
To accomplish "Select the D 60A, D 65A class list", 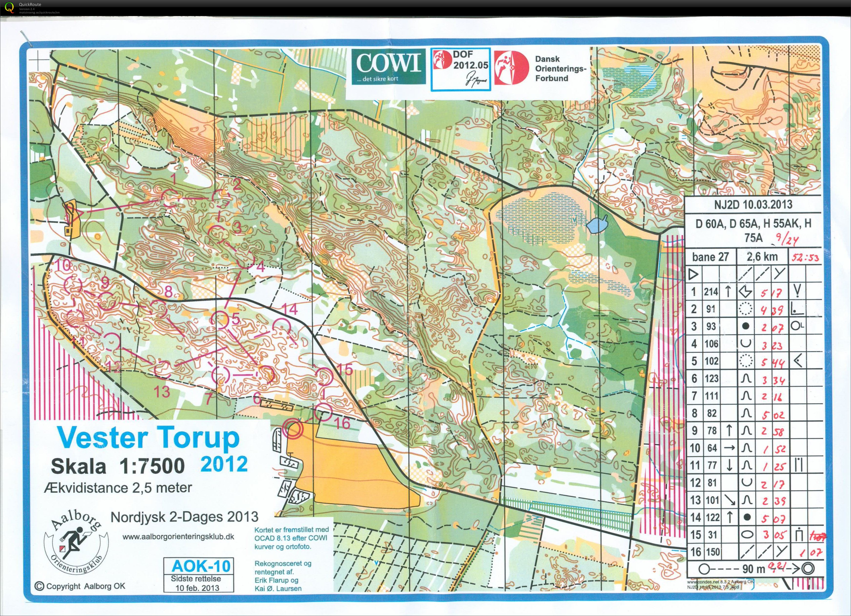I will 753,230.
